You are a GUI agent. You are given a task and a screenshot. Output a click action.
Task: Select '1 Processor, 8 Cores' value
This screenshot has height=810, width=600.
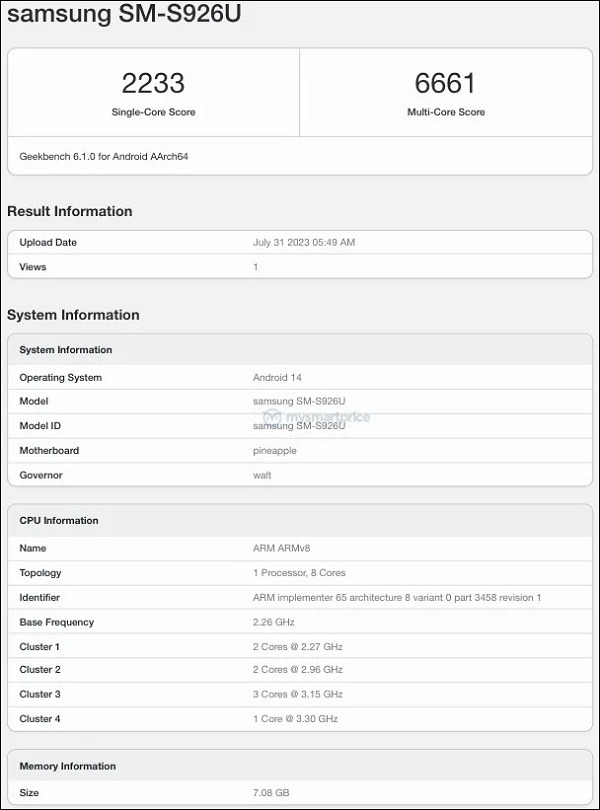299,573
